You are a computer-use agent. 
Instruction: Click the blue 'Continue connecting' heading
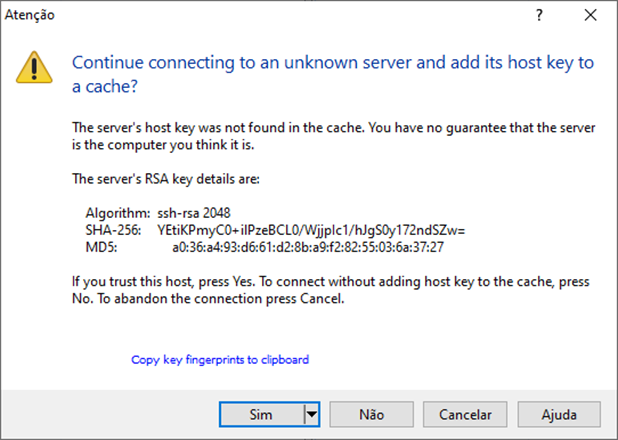point(333,74)
